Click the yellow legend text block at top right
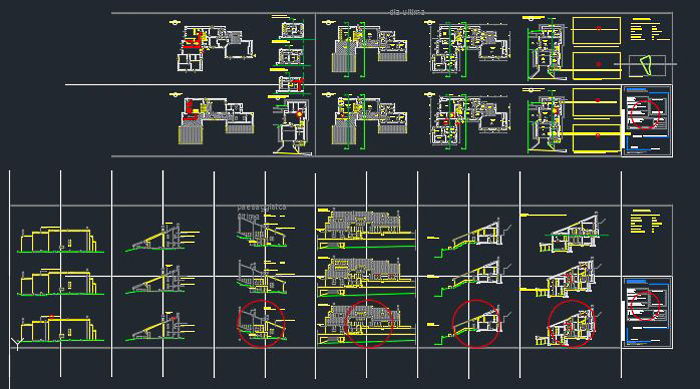The height and width of the screenshot is (389, 700). coord(650,29)
